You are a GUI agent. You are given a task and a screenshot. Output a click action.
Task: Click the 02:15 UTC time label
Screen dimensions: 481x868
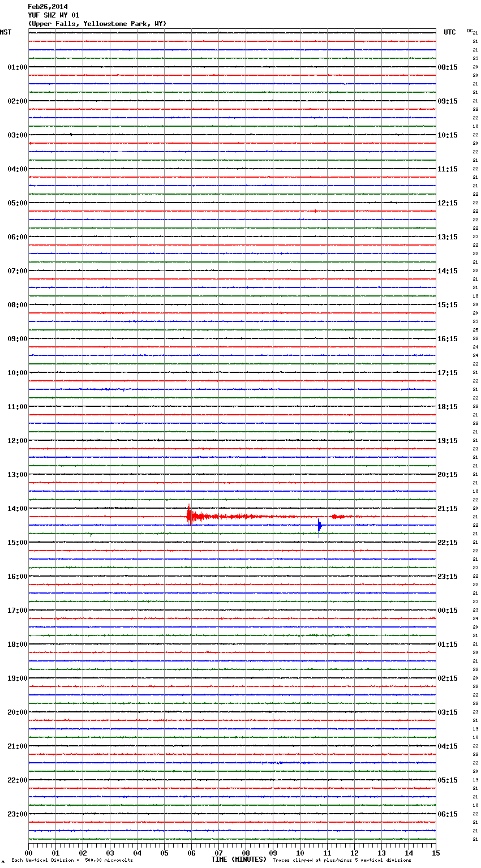[448, 678]
